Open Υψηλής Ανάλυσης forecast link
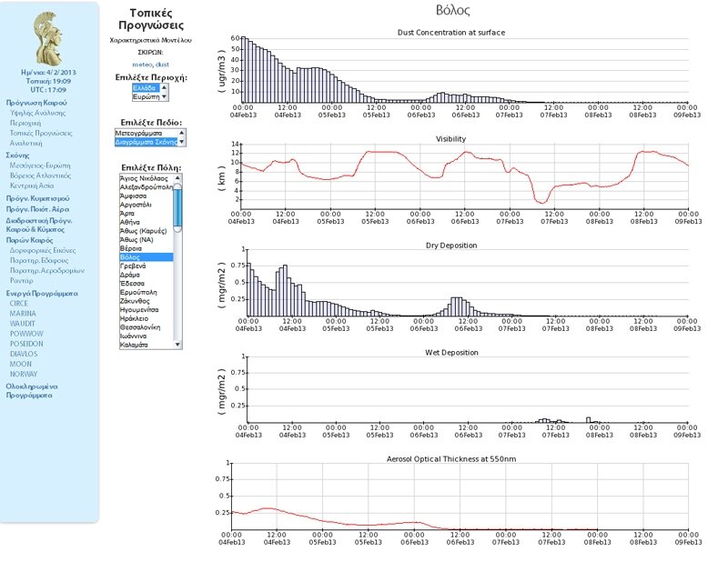Viewport: 728px width, 562px height. point(37,113)
